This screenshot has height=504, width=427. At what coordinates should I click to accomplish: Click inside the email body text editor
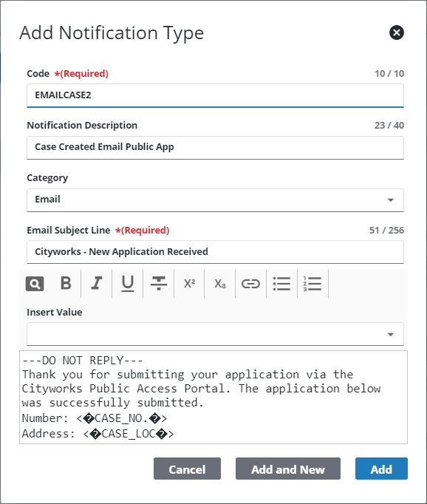click(x=213, y=398)
